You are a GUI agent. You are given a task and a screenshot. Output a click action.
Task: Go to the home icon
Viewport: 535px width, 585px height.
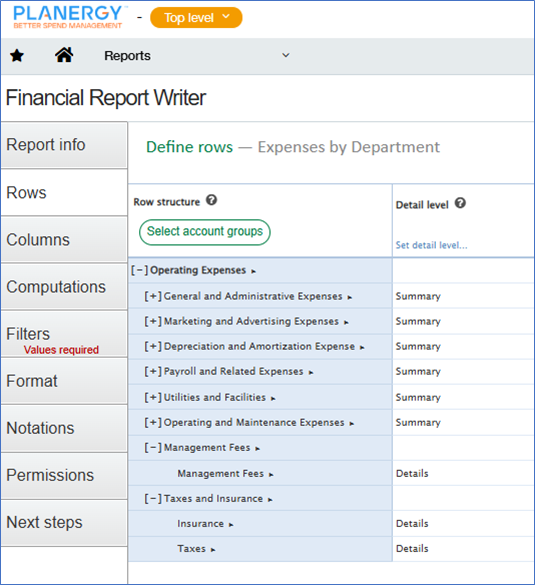coord(64,55)
